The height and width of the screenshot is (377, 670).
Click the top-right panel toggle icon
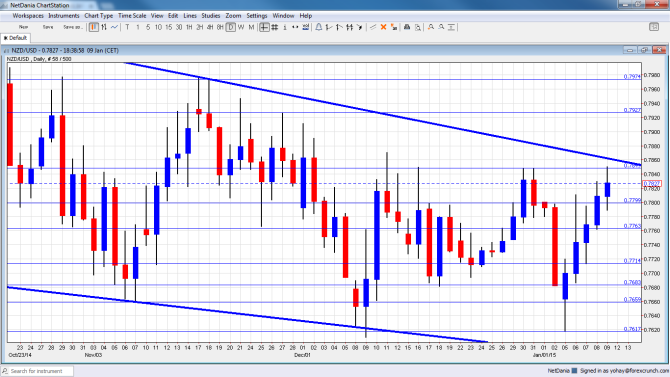pyautogui.click(x=654, y=27)
